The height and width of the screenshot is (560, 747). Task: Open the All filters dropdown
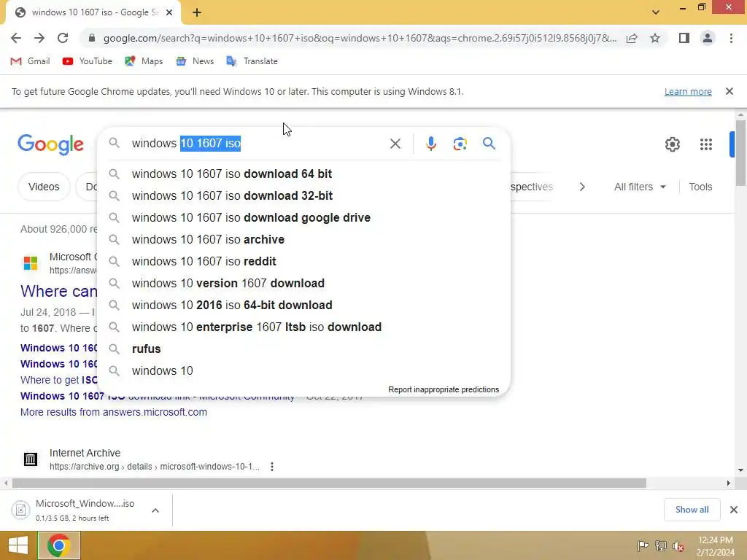(x=640, y=187)
